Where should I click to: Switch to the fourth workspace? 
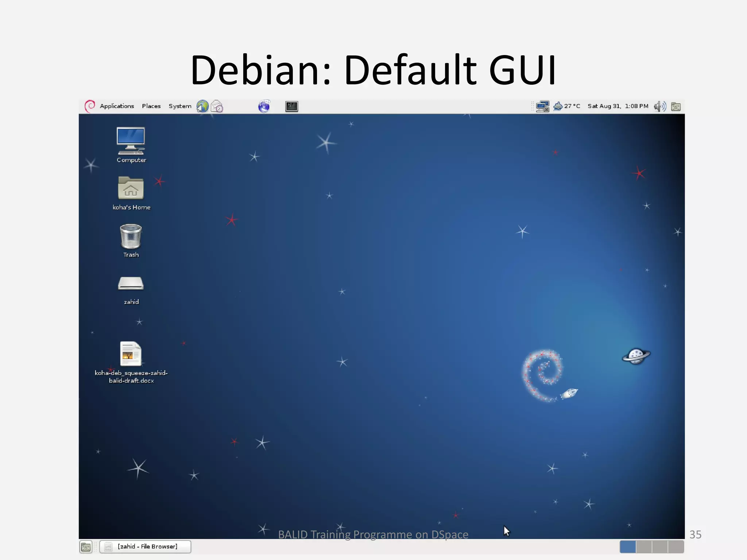pyautogui.click(x=676, y=547)
